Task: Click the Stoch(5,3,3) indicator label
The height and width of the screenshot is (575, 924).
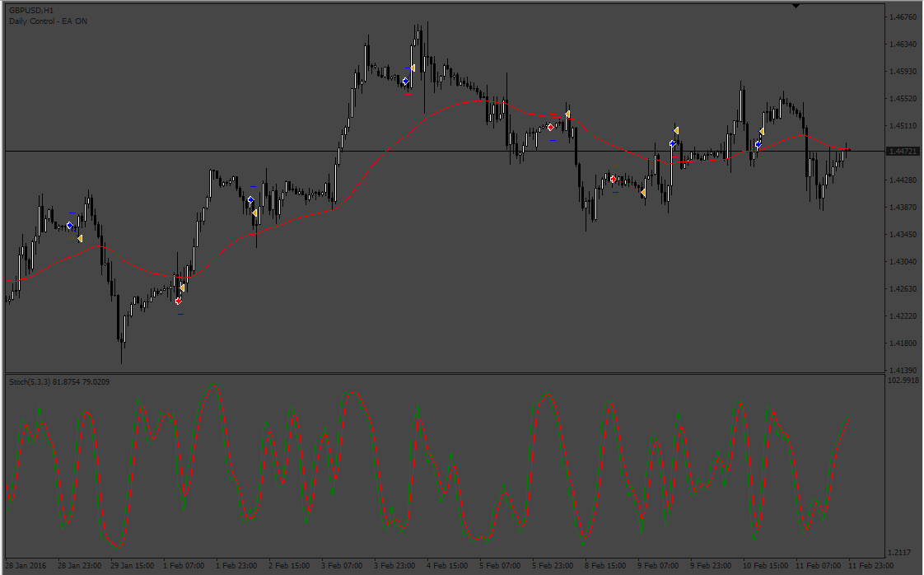Action: coord(59,382)
